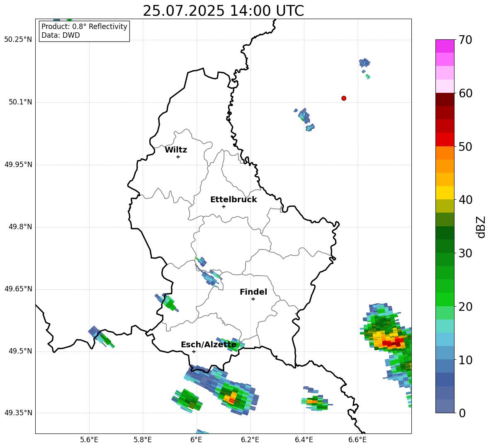491x448 pixels.
Task: Click the Data: DWD legend text
Action: pos(61,35)
